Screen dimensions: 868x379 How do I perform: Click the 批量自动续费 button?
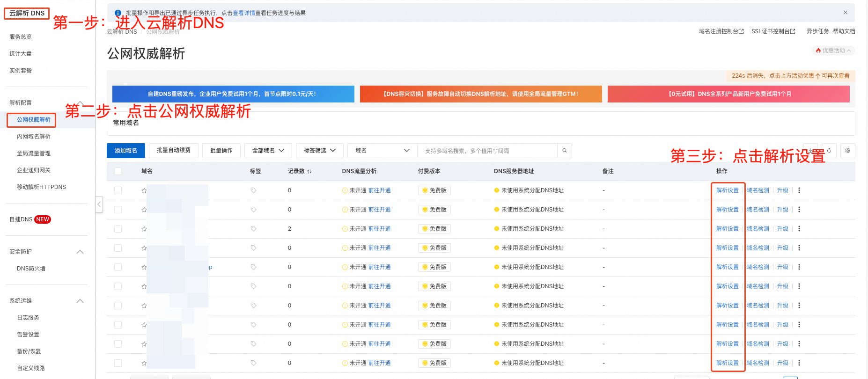tap(174, 151)
